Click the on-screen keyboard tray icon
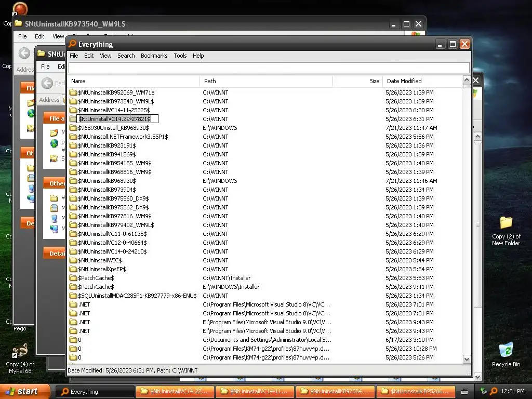This screenshot has height=399, width=532. click(x=464, y=392)
